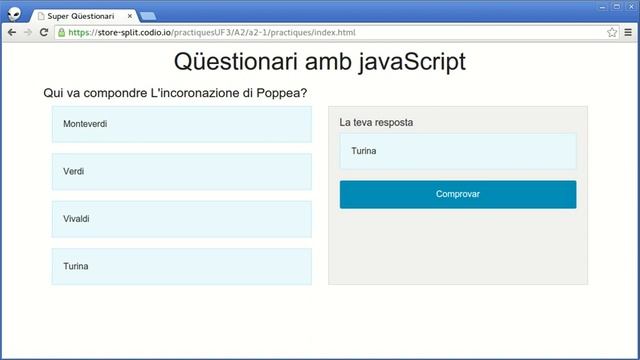Image resolution: width=640 pixels, height=360 pixels.
Task: Click the browser forward arrow
Action: 28,32
